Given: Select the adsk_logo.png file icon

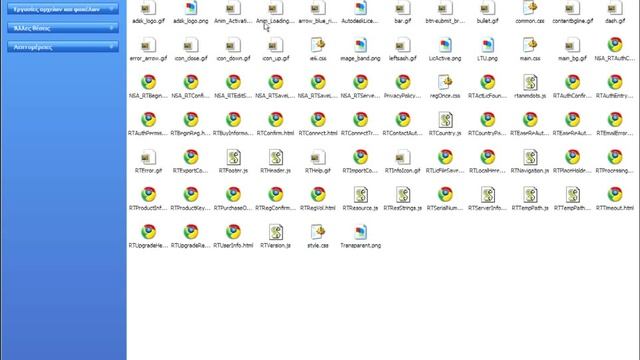Looking at the screenshot, I should coord(191,8).
